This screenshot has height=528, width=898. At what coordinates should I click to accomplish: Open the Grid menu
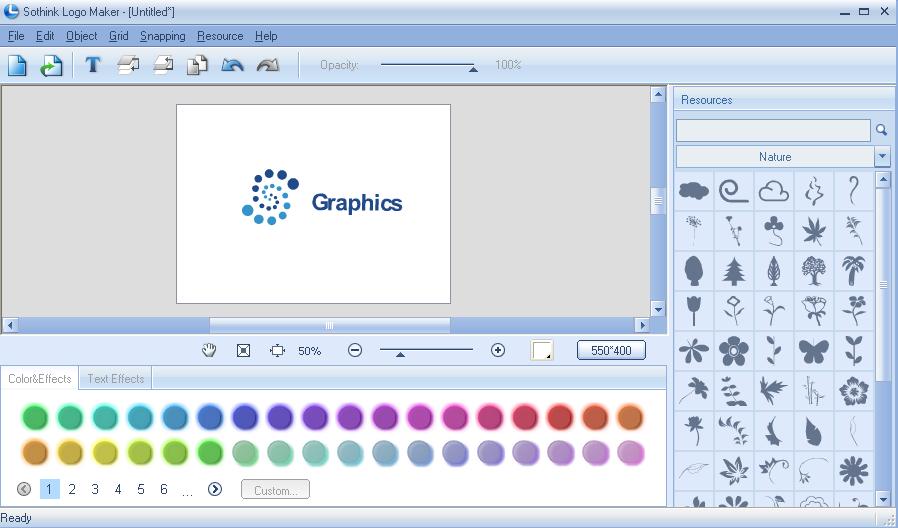coord(119,36)
